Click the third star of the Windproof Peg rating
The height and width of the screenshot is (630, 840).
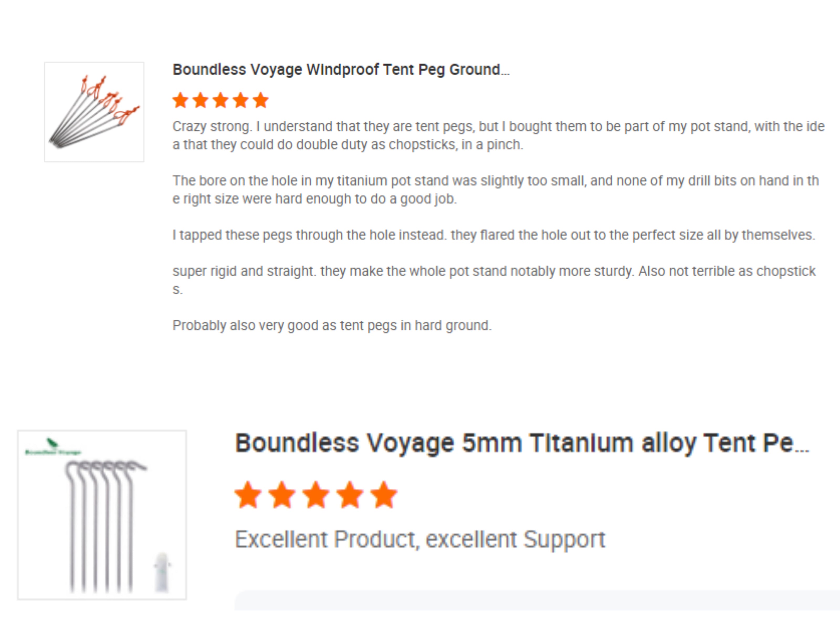[221, 101]
